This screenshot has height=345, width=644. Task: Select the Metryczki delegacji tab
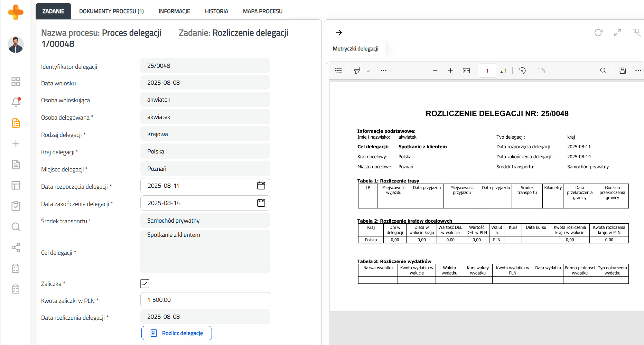pos(355,49)
